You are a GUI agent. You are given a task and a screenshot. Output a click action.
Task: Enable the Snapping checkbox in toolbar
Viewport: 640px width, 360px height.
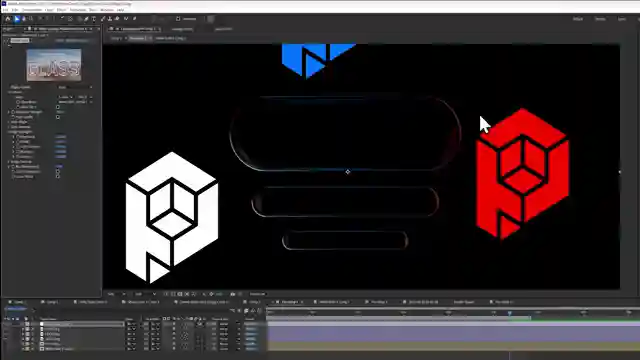pos(178,19)
